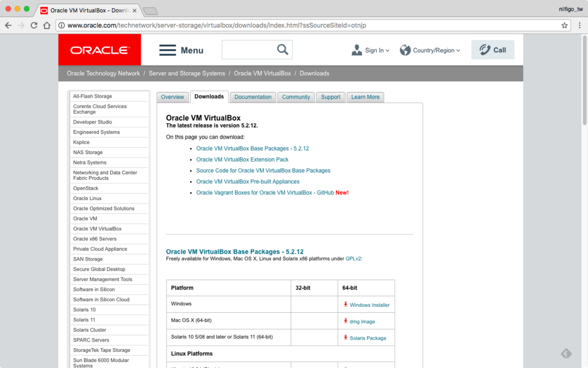Click the Downloads breadcrumb

tap(314, 73)
